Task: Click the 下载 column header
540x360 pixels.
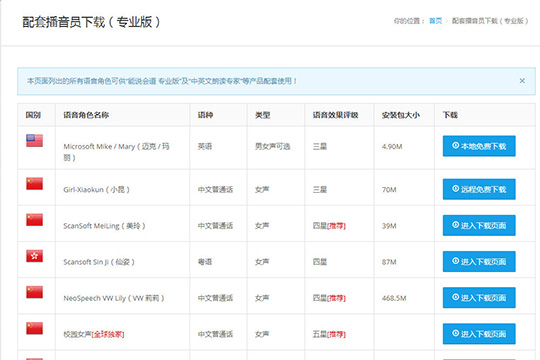Action: coord(450,115)
